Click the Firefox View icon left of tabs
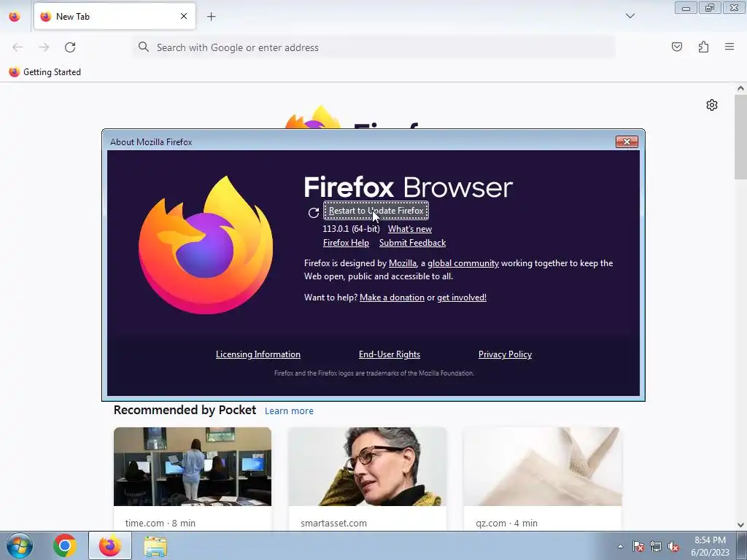Viewport: 747px width, 560px height. coord(15,16)
